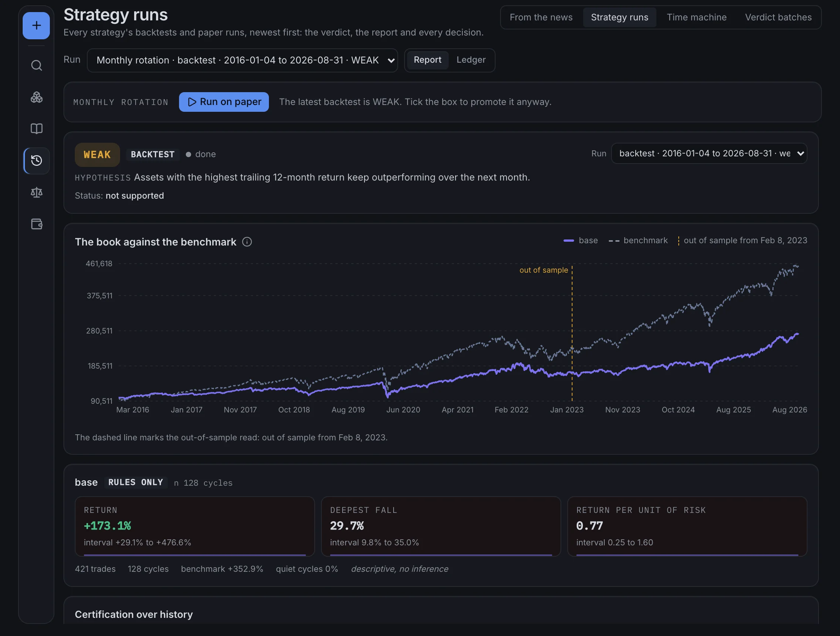Open the wallet sidebar icon
Viewport: 840px width, 636px height.
point(37,224)
